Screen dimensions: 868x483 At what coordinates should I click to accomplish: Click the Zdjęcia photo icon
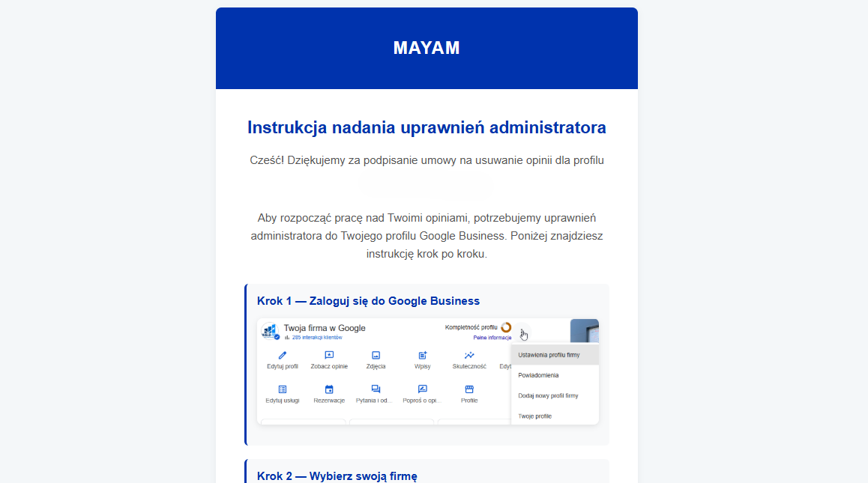tap(375, 353)
